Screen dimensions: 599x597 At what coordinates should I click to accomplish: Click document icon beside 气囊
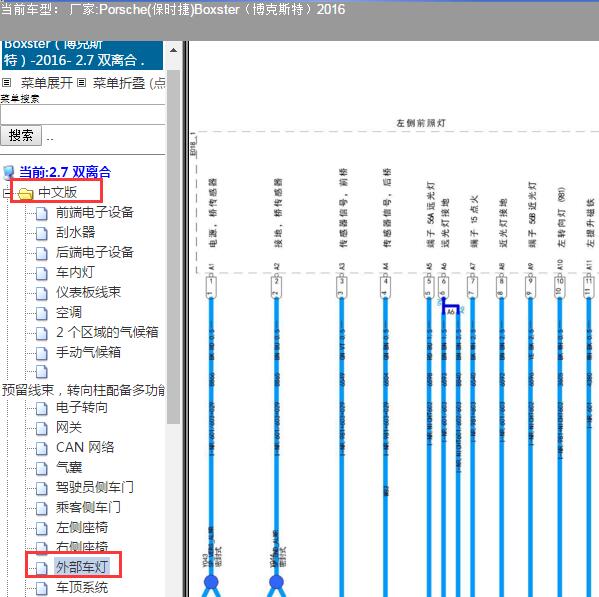pyautogui.click(x=42, y=468)
